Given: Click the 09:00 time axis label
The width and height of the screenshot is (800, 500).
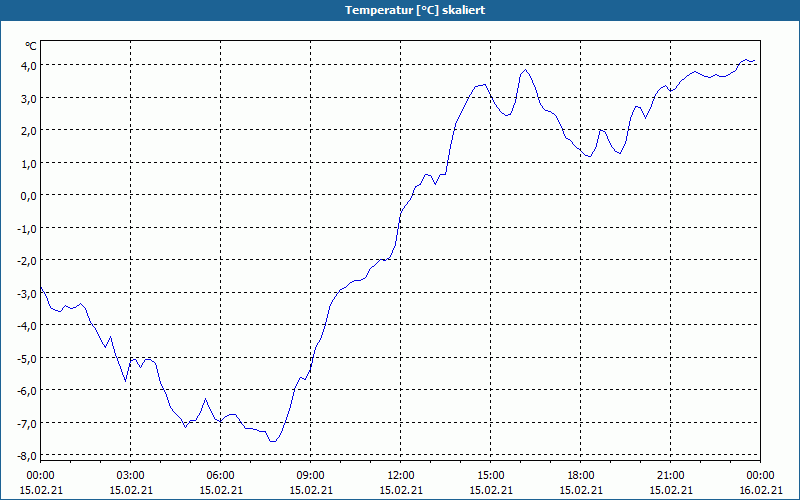Looking at the screenshot, I should pyautogui.click(x=311, y=476).
